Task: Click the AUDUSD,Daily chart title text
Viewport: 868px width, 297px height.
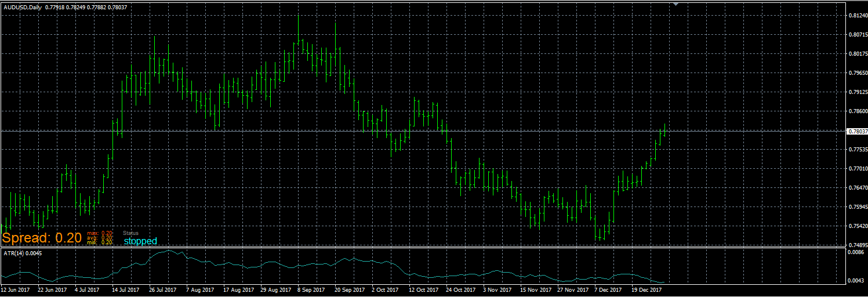Action: (23, 7)
